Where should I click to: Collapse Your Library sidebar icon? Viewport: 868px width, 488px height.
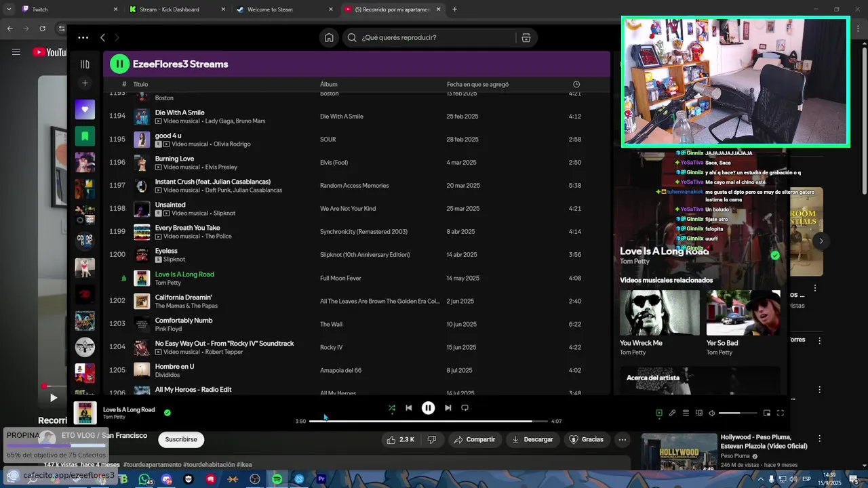[85, 64]
